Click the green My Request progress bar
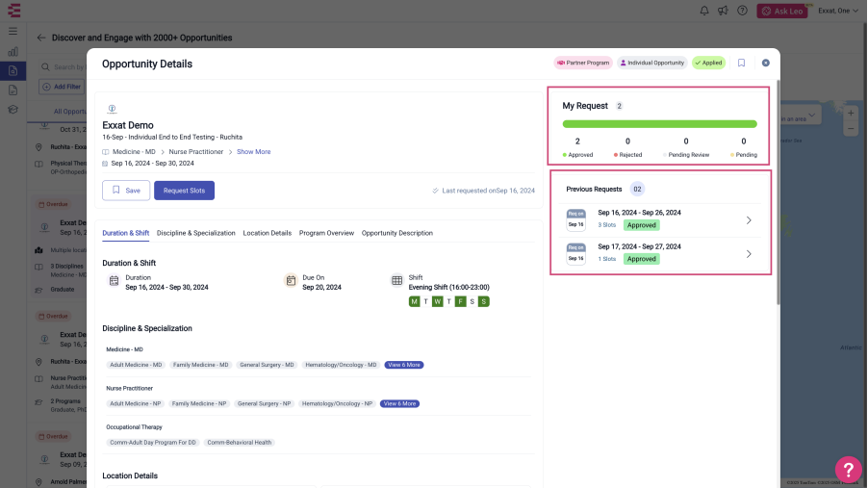Viewport: 868px width, 488px height. [x=659, y=124]
